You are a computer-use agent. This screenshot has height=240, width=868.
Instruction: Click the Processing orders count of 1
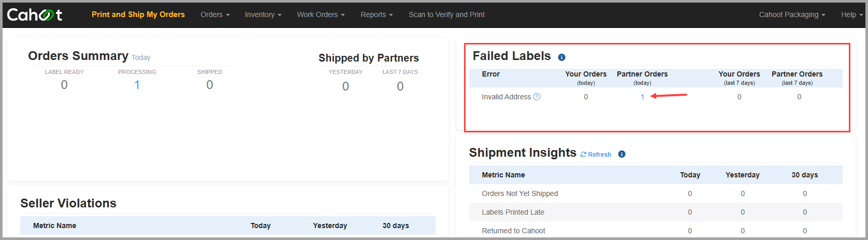pyautogui.click(x=137, y=85)
